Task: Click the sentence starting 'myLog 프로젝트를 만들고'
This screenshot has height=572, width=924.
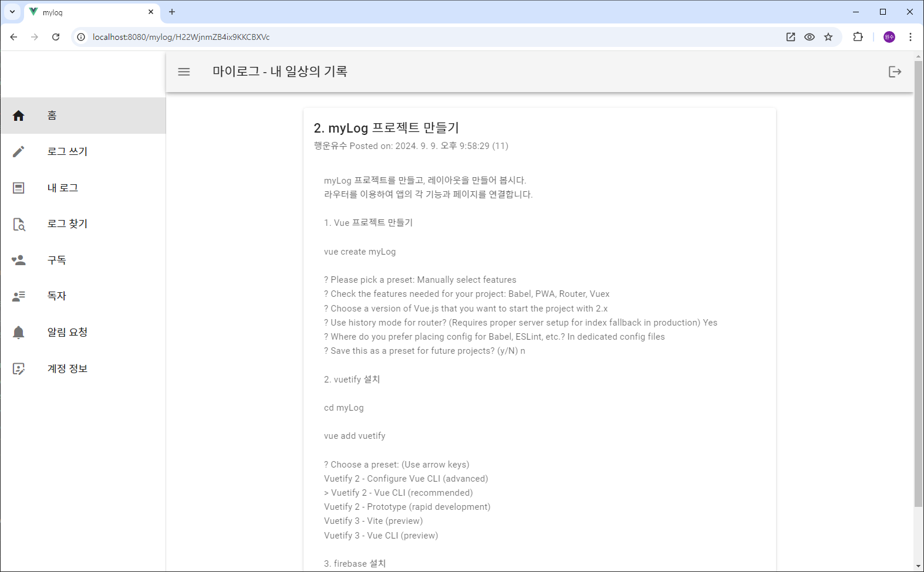Action: click(x=425, y=180)
